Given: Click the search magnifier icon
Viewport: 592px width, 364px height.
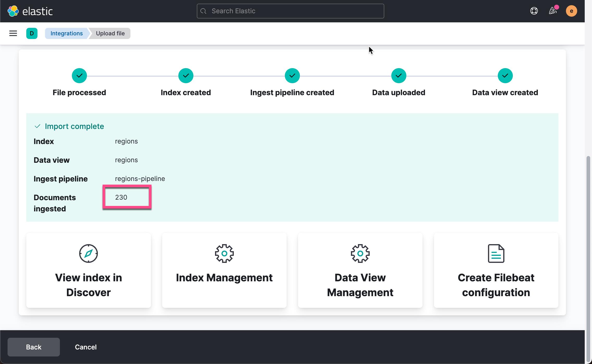Looking at the screenshot, I should click(204, 11).
